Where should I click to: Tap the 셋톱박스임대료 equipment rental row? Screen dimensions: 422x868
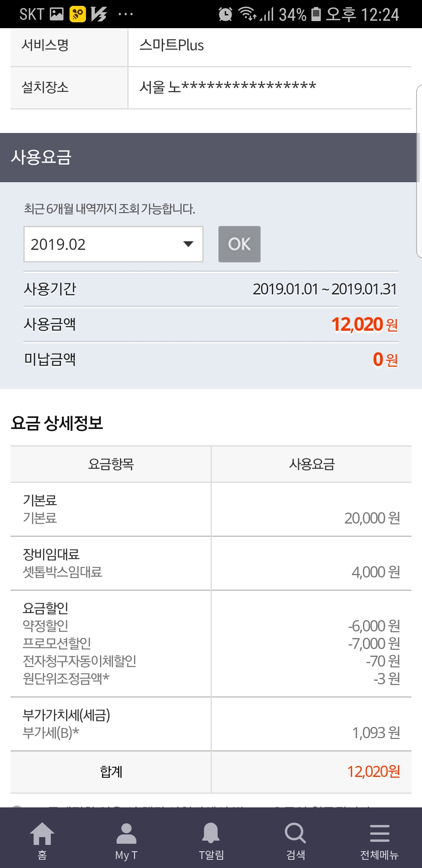(x=63, y=572)
